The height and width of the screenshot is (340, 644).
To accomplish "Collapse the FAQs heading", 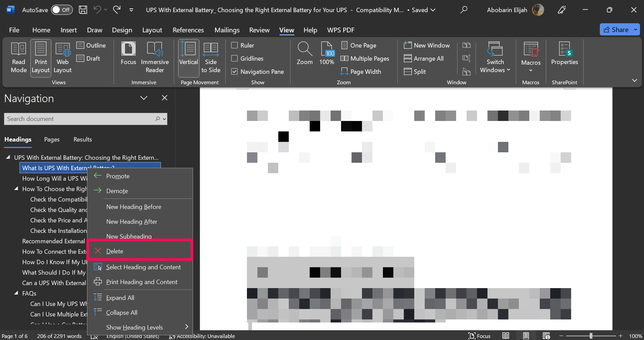I will coord(16,293).
